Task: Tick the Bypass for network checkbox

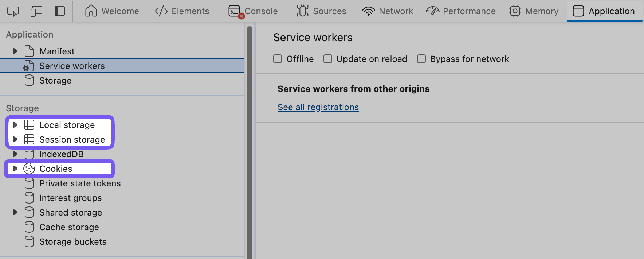Action: (421, 59)
